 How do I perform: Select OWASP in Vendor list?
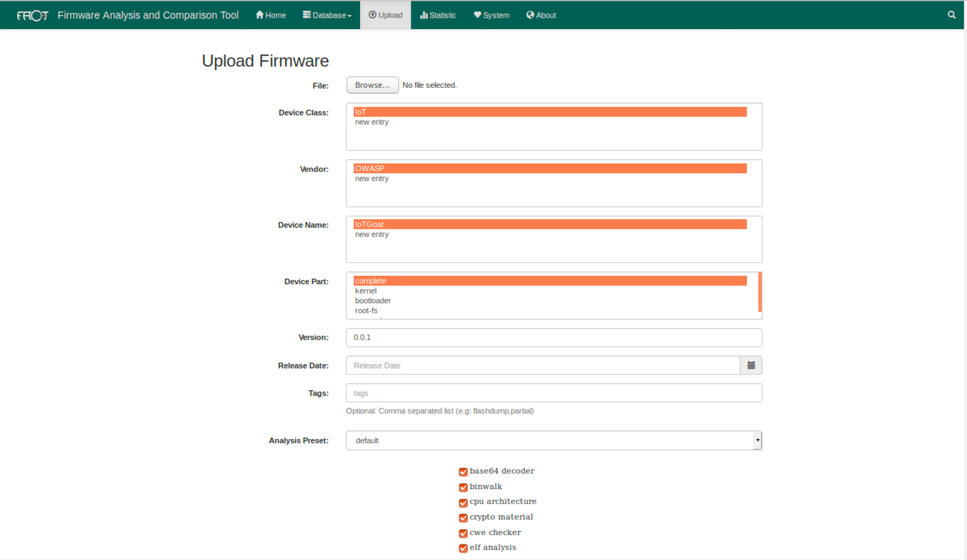tap(550, 168)
